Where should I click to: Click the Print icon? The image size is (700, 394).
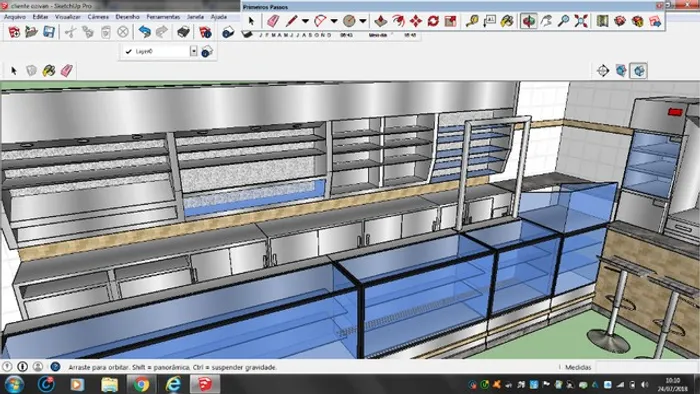pyautogui.click(x=183, y=32)
